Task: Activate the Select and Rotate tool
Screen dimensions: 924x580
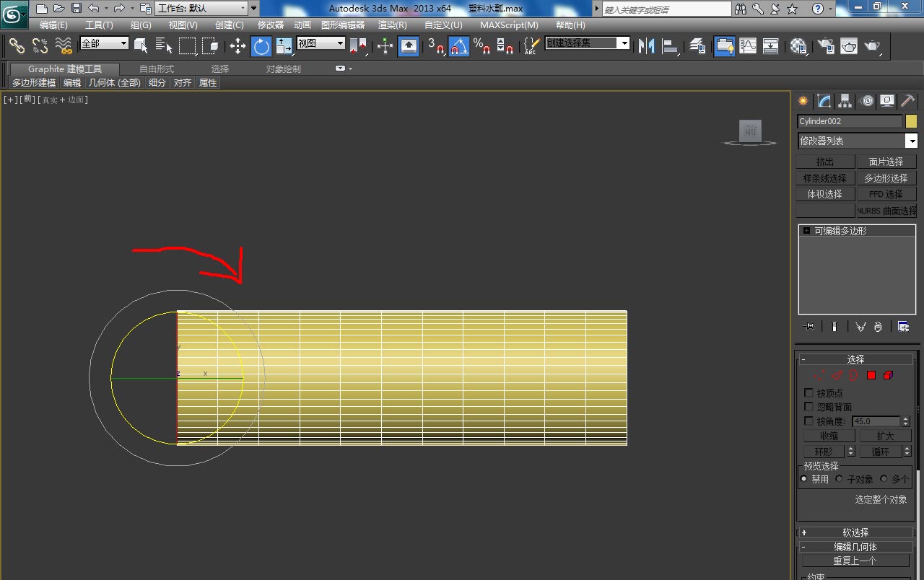Action: click(261, 46)
